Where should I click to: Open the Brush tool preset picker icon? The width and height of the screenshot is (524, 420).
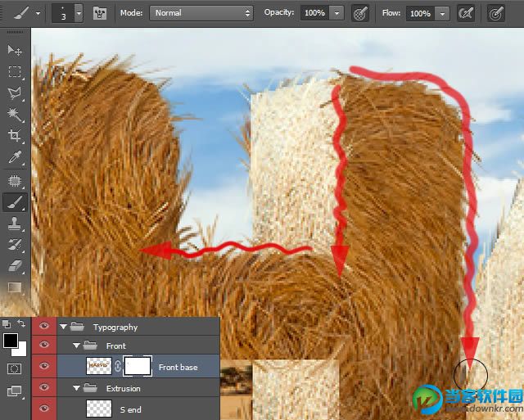tap(22, 13)
